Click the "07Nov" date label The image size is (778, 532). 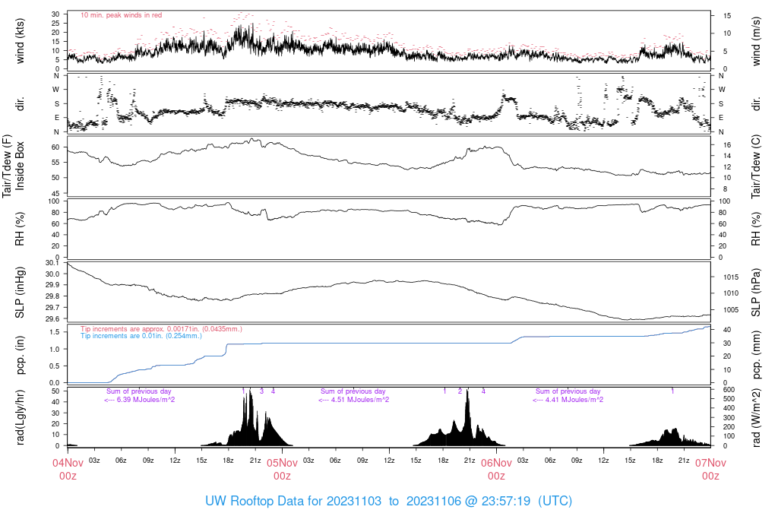710,463
